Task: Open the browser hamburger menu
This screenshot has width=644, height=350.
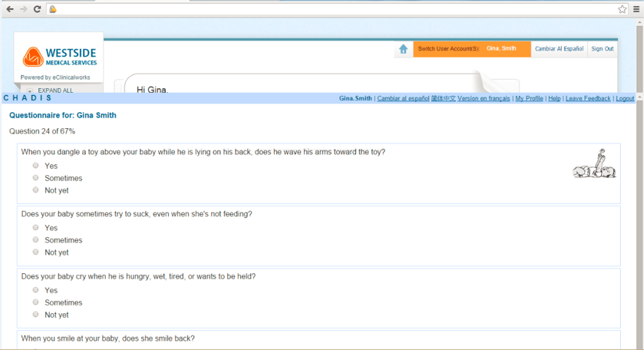Action: [x=636, y=9]
